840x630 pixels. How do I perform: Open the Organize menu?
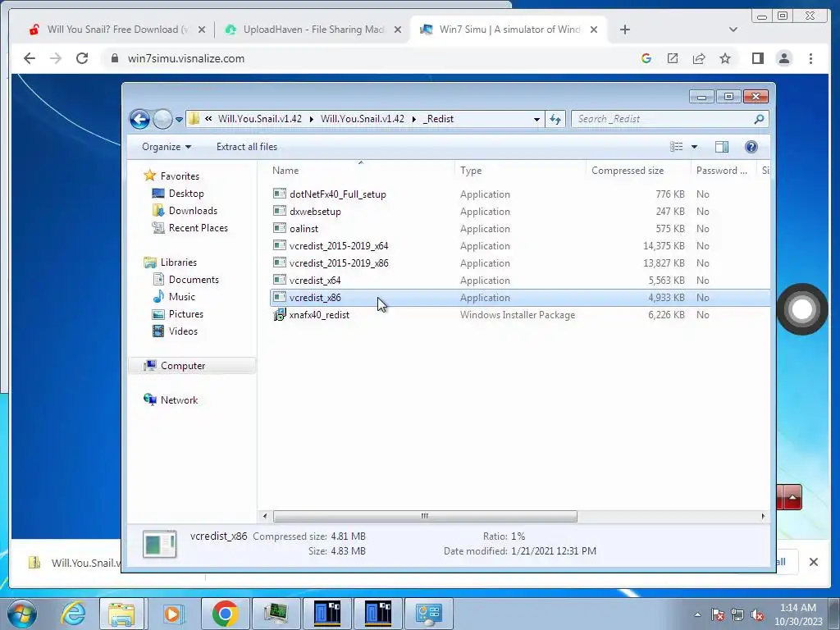tap(166, 147)
